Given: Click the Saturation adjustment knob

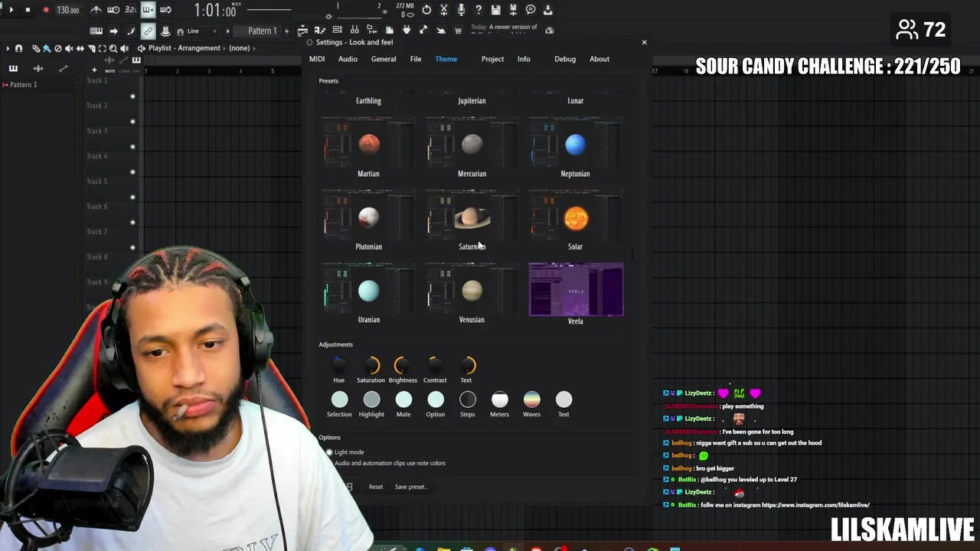Looking at the screenshot, I should point(371,366).
